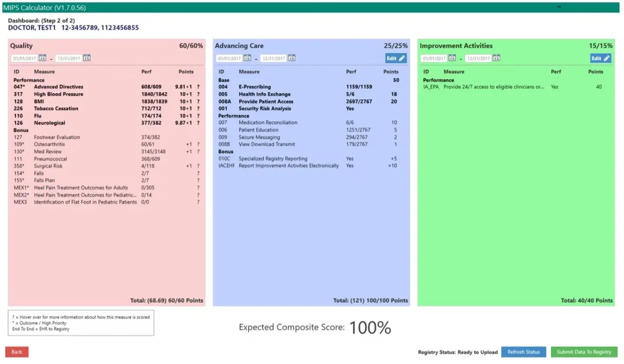Click the question mark beside Surgical Risk
The width and height of the screenshot is (624, 364).
[x=198, y=165]
